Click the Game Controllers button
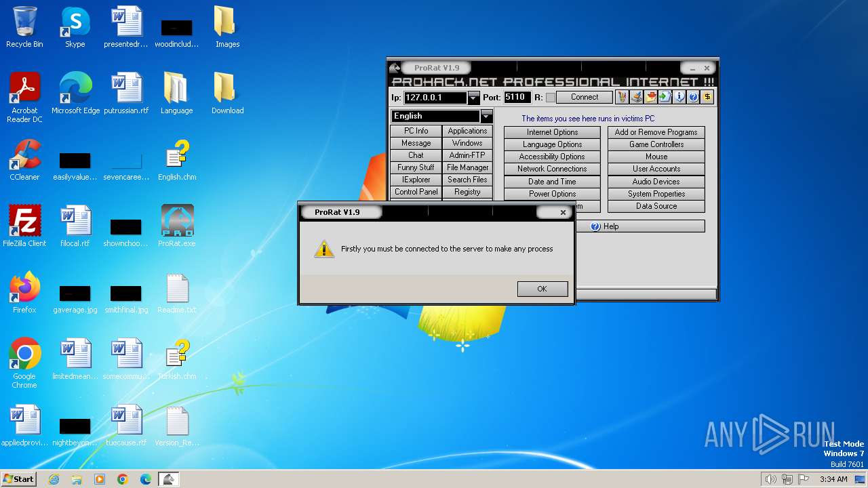 coord(656,145)
